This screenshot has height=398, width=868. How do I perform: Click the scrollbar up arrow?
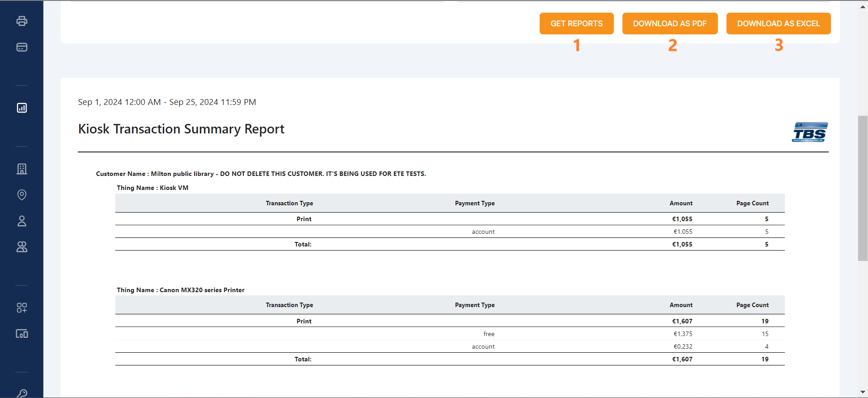point(863,6)
